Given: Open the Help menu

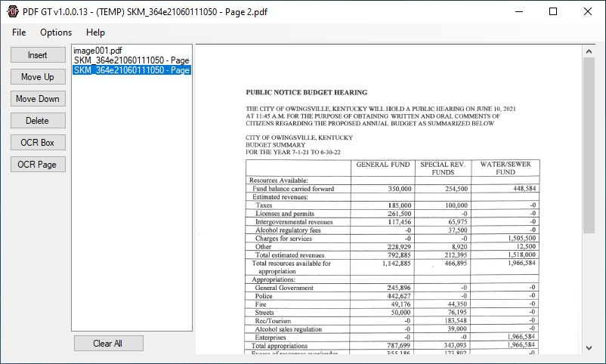Looking at the screenshot, I should pos(95,32).
